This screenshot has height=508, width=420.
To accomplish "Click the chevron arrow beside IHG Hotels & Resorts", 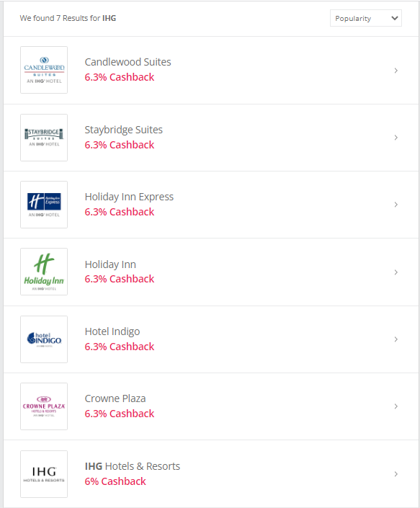I will [396, 474].
